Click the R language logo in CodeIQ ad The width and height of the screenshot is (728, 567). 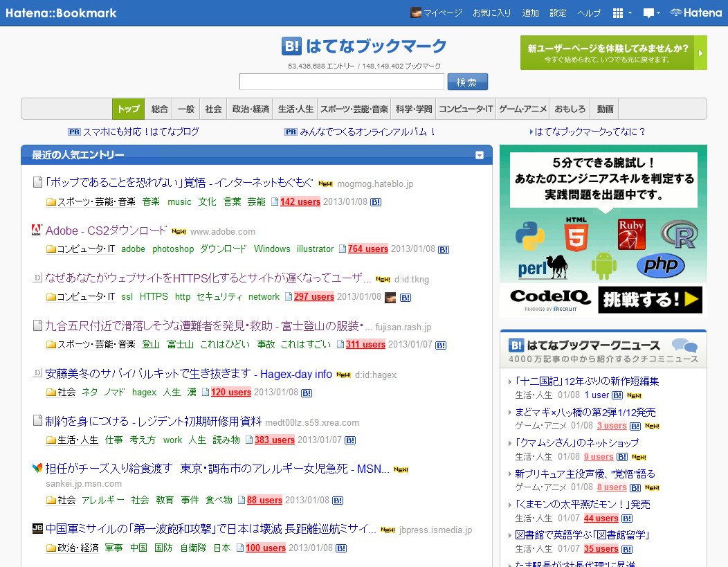pyautogui.click(x=680, y=234)
